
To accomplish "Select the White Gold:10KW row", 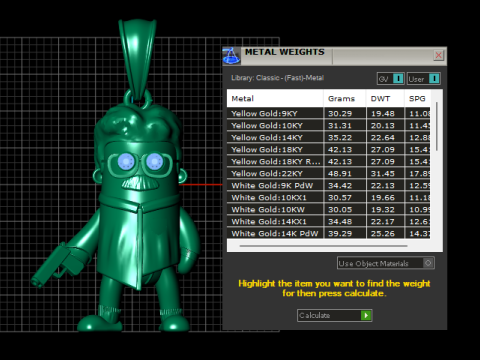I will (328, 209).
